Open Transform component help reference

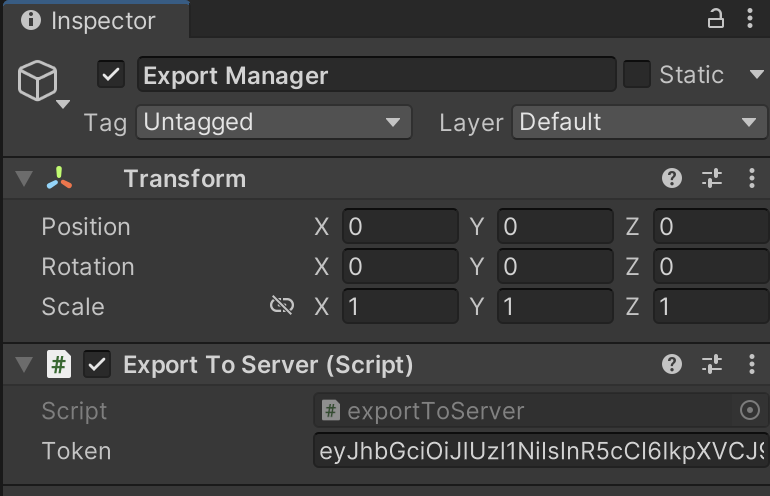pos(672,178)
